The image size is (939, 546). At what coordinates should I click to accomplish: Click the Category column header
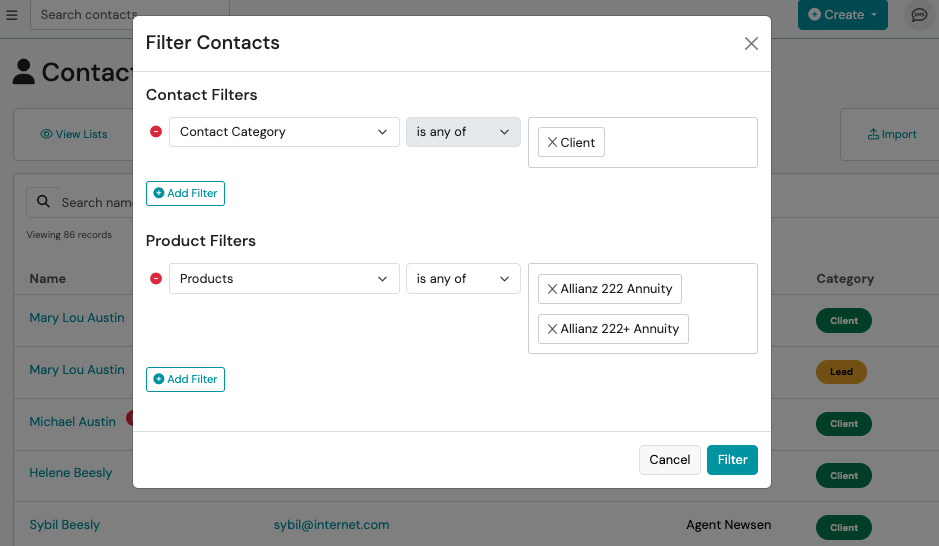(x=845, y=279)
